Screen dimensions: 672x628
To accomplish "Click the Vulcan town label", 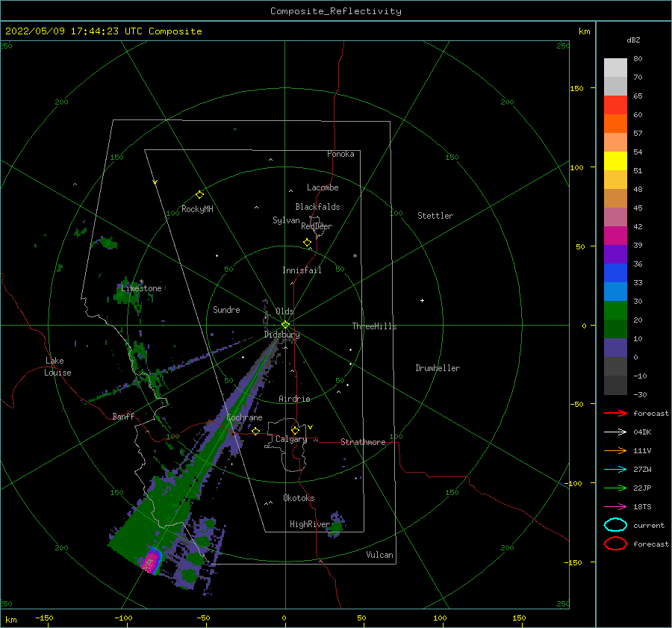I will click(379, 555).
